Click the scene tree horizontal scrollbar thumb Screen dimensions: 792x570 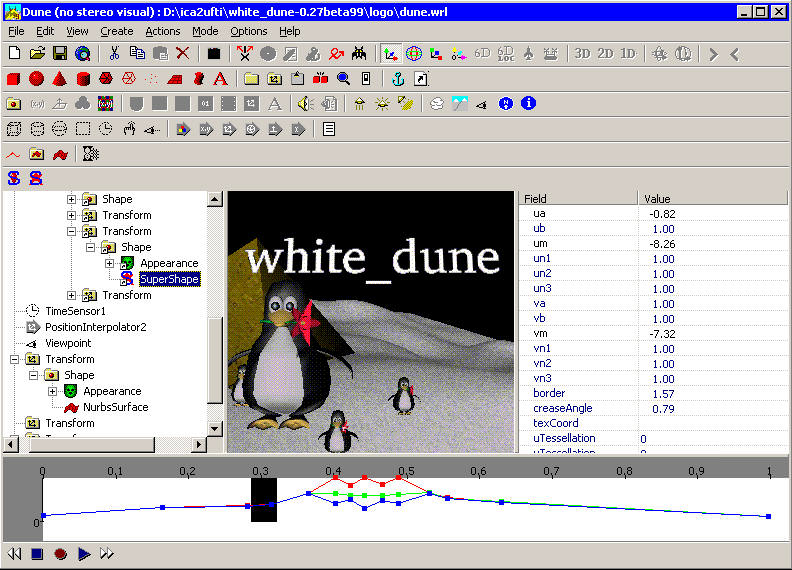(x=92, y=445)
